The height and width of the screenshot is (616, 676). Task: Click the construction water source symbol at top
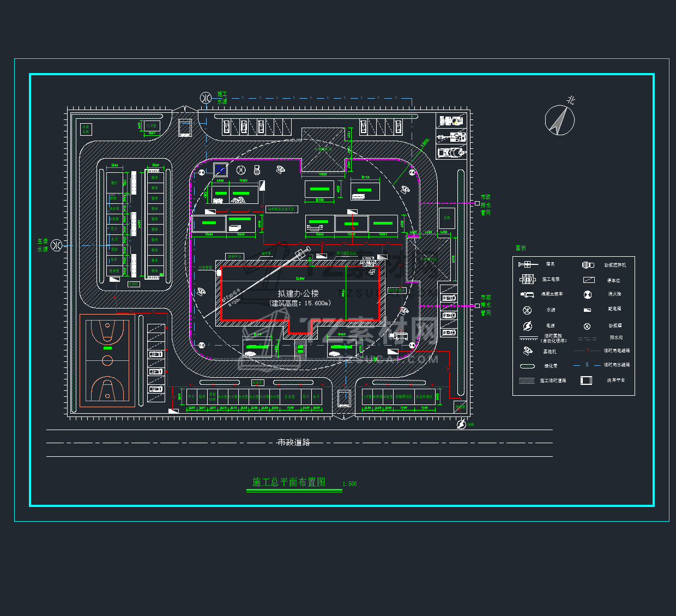206,98
